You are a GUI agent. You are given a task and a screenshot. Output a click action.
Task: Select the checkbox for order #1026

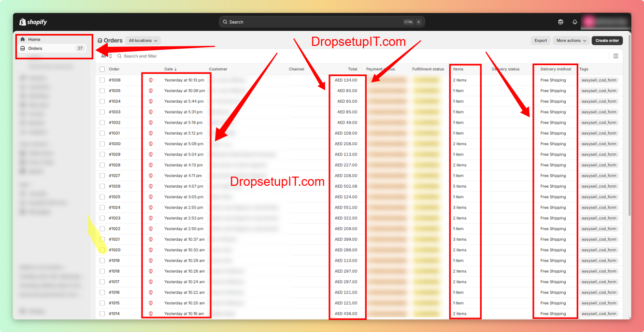click(102, 186)
